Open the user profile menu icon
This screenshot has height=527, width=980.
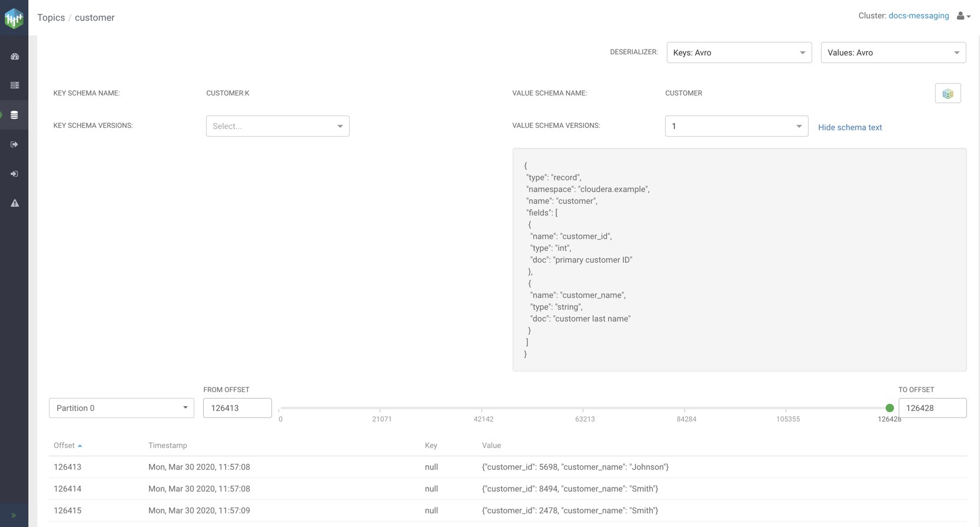(x=963, y=16)
